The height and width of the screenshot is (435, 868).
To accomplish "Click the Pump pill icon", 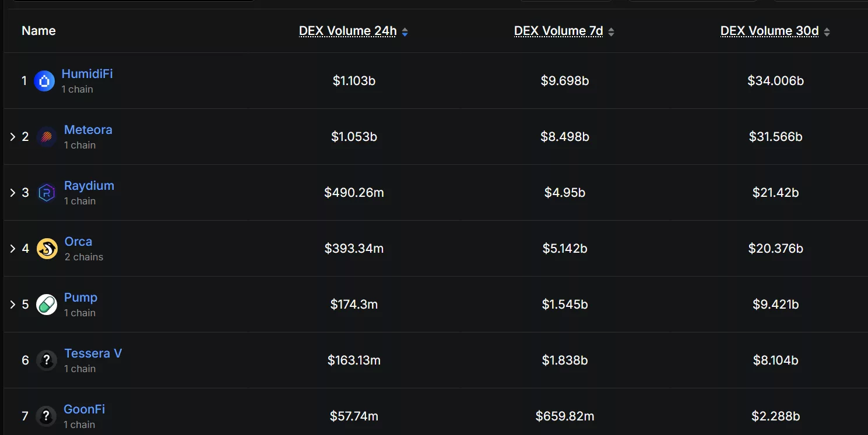I will pyautogui.click(x=47, y=304).
